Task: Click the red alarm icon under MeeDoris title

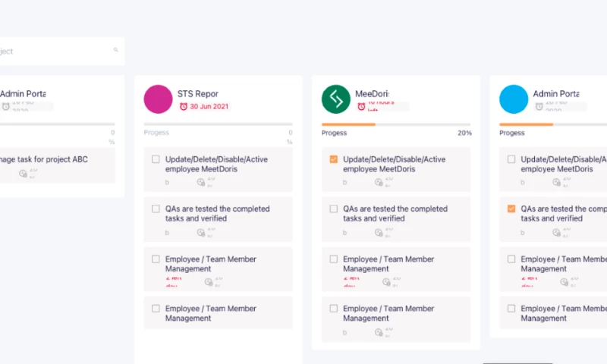Action: pyautogui.click(x=361, y=107)
